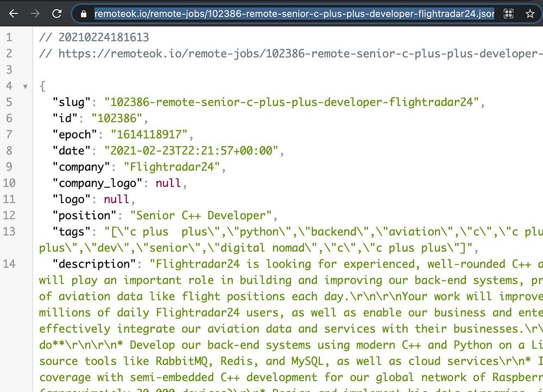Click the timestamp comment 20210224181613
Image resolution: width=543 pixels, height=392 pixels.
tap(104, 37)
